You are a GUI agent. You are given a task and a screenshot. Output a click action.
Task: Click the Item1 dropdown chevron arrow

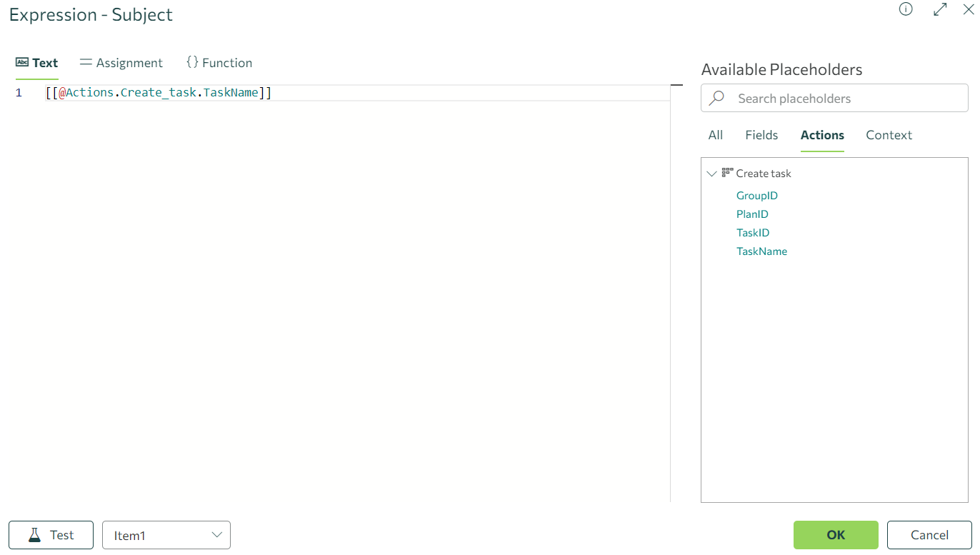pyautogui.click(x=216, y=534)
